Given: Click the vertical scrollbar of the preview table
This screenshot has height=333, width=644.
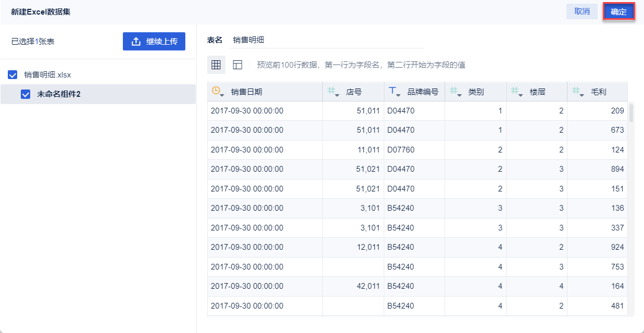Looking at the screenshot, I should (631, 112).
